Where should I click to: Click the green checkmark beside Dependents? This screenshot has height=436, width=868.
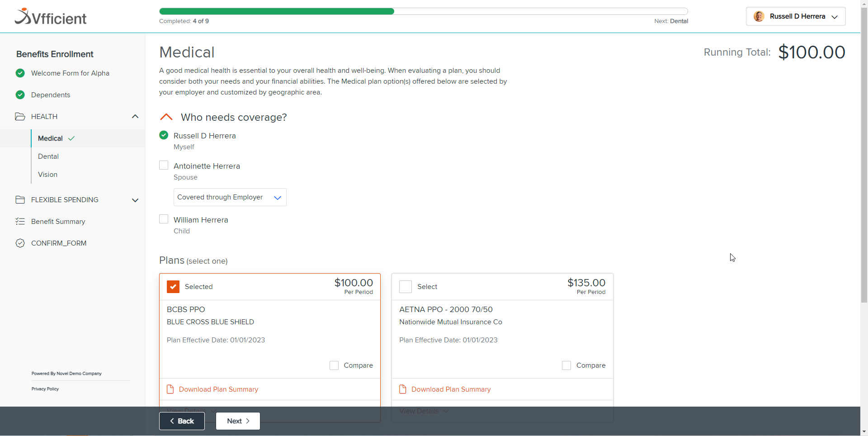[x=20, y=95]
